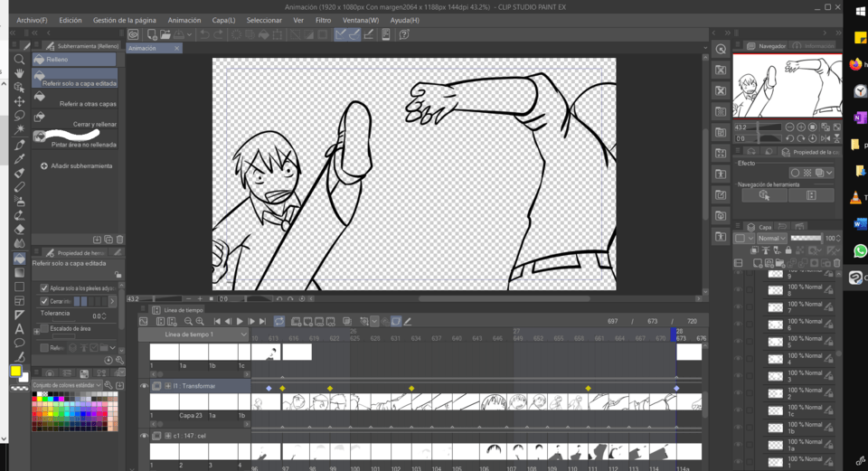This screenshot has height=471, width=868.
Task: Duplicate subtool with the copy icon
Action: pyautogui.click(x=108, y=240)
